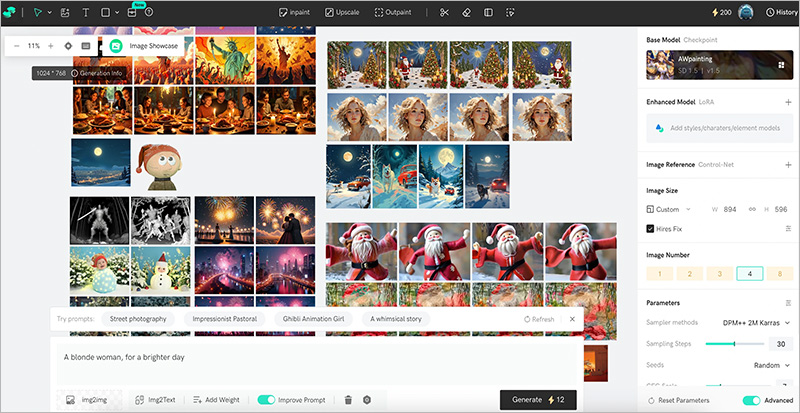Add an Enhanced Model LoRA with plus
The height and width of the screenshot is (413, 800).
[x=788, y=102]
